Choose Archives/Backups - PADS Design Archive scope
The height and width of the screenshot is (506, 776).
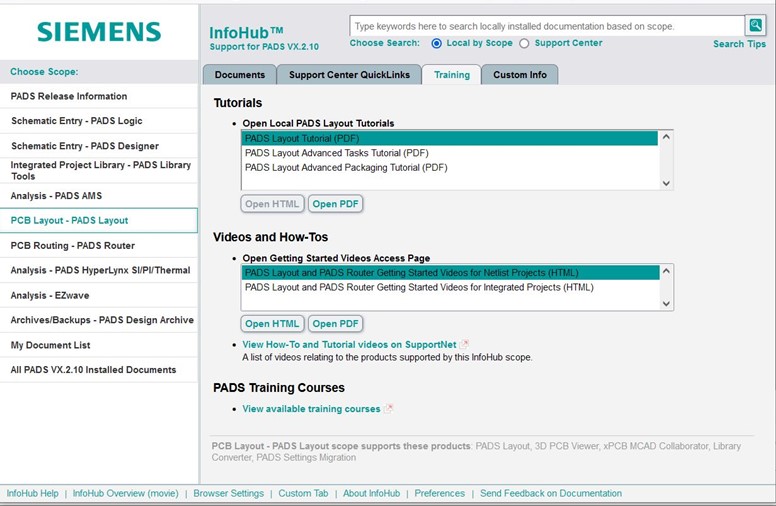(98, 320)
